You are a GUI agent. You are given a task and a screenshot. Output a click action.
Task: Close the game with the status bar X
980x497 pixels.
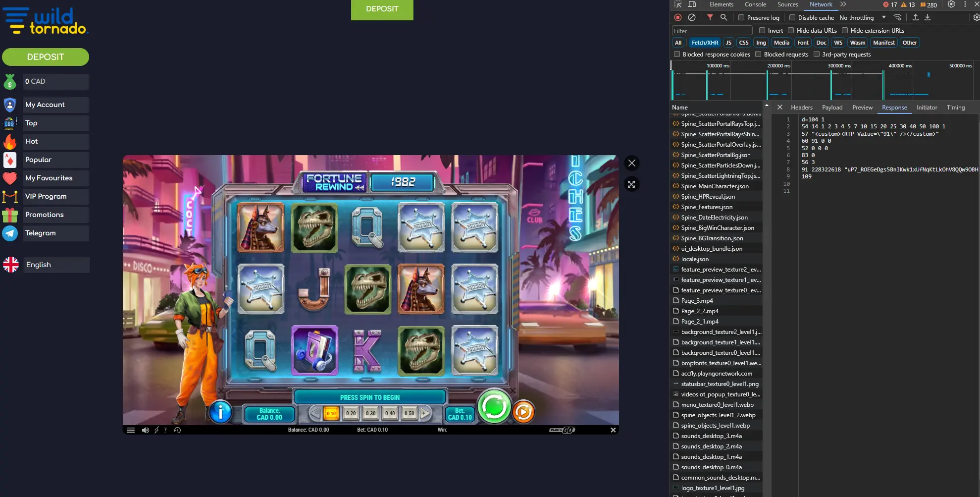coord(613,430)
